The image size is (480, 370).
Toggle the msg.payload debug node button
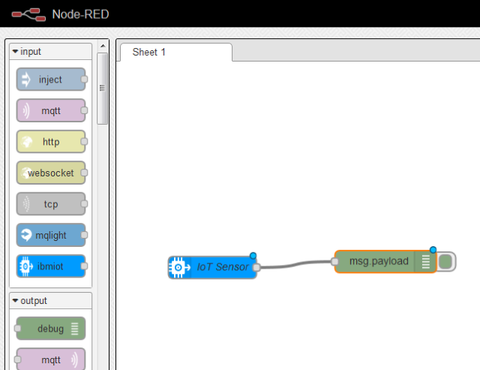(x=446, y=262)
